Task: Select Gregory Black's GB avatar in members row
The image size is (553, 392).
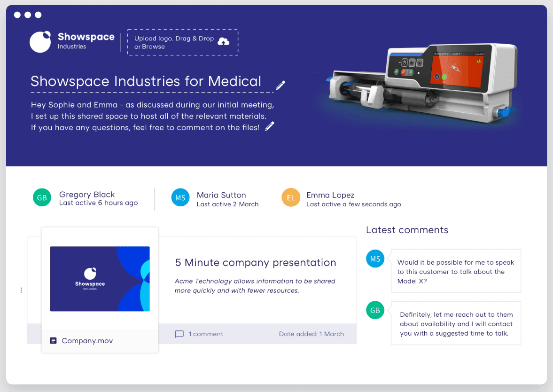Action: (42, 197)
